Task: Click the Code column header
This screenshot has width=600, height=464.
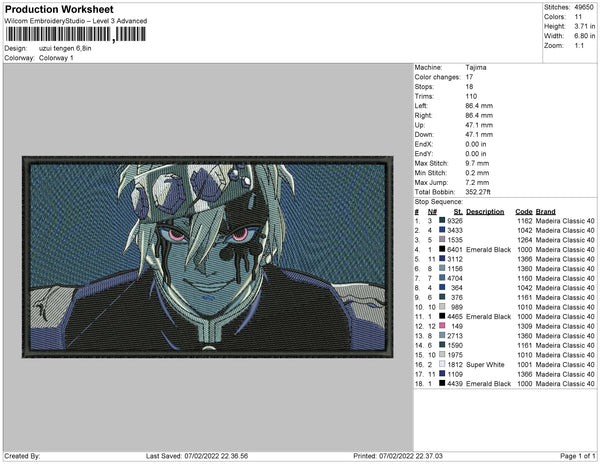Action: [524, 212]
